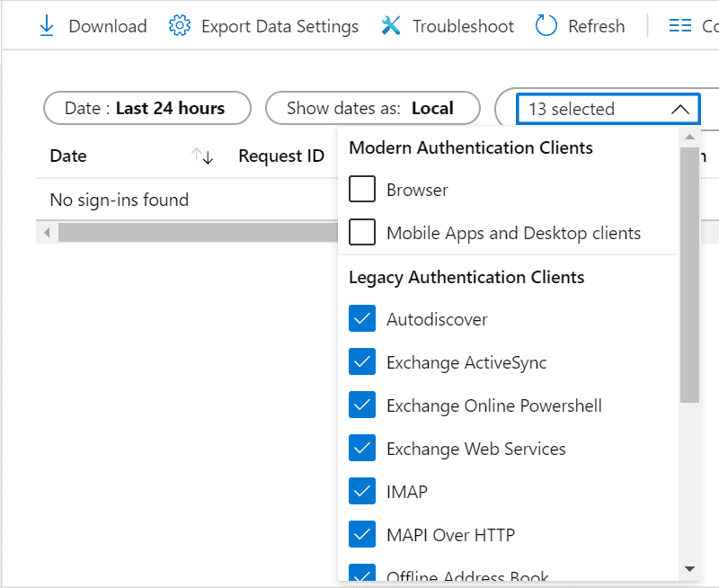Open the Download toolbar label
Viewport: 719px width, 588px height.
pos(108,26)
